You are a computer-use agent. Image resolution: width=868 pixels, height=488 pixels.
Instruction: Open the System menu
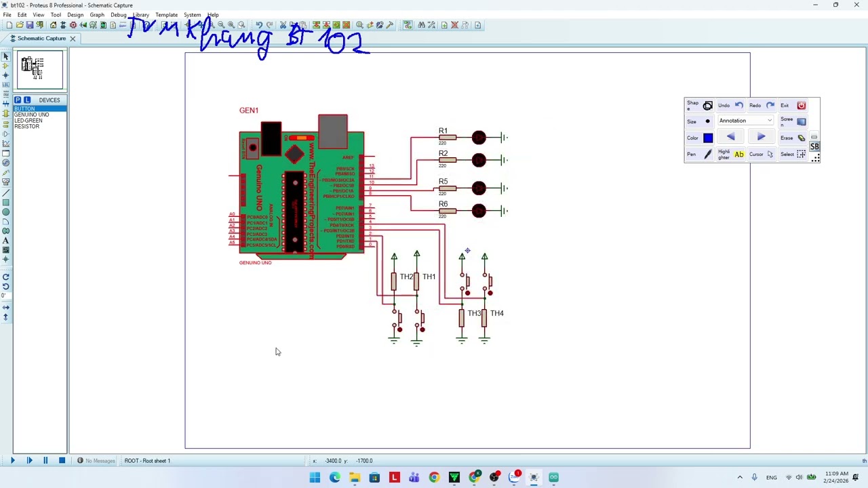192,15
